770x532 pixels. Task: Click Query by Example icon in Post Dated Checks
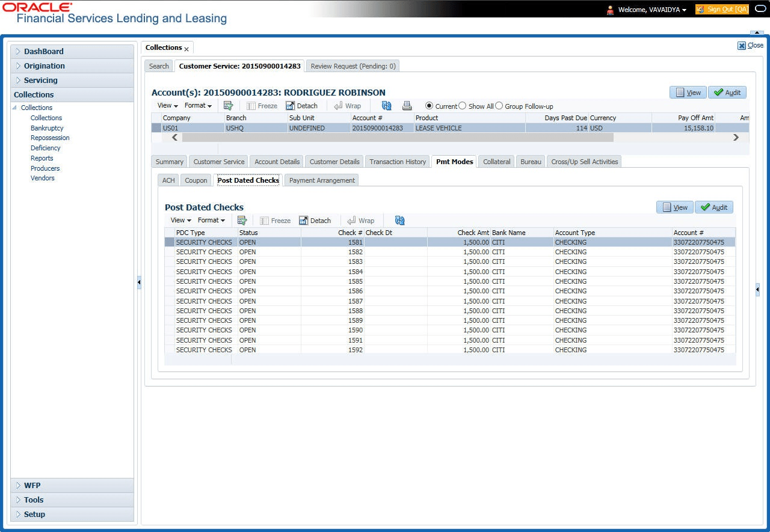click(242, 221)
